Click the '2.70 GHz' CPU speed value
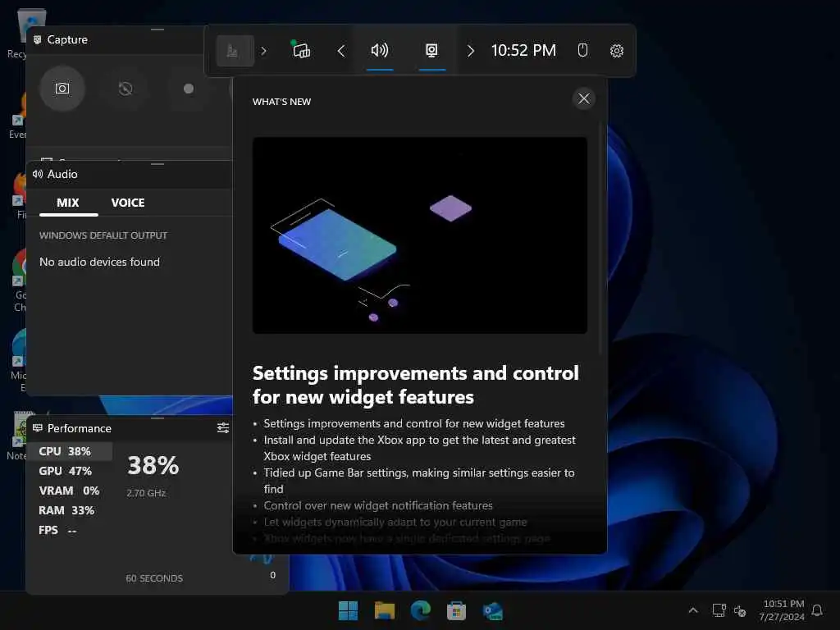 click(146, 493)
